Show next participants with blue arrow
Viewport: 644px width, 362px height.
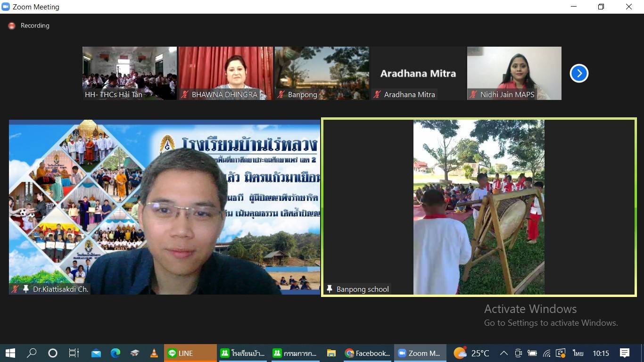(x=579, y=74)
